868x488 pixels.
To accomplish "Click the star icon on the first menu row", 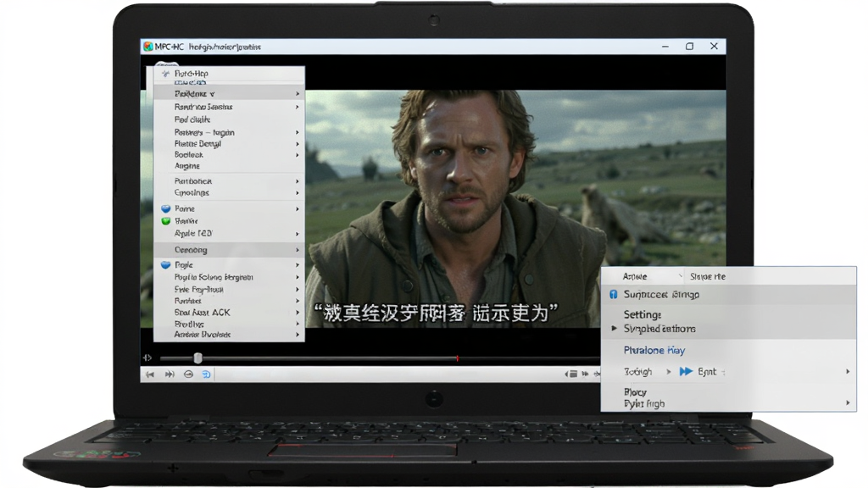I will click(165, 74).
